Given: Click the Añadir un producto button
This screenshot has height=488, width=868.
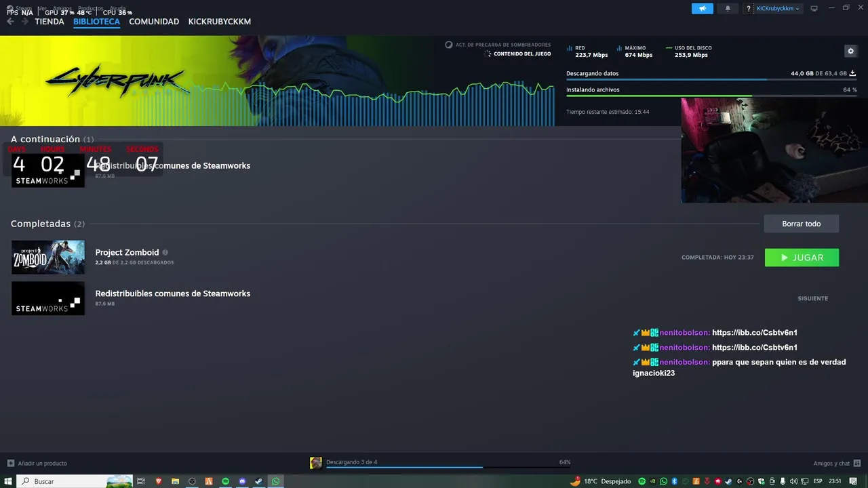Looking at the screenshot, I should coord(37,463).
